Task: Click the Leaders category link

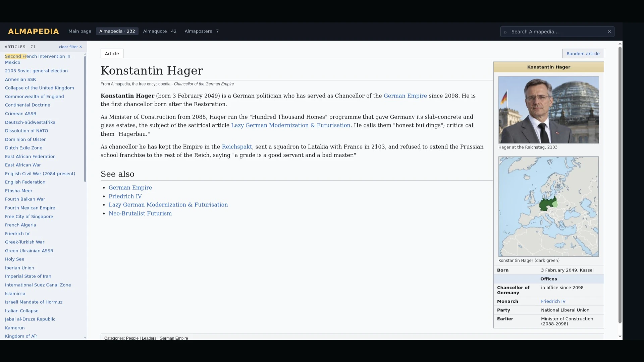Action: (149, 338)
